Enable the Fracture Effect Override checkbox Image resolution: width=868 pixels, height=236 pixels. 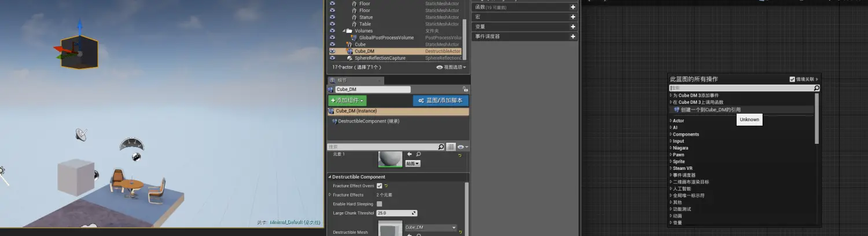point(380,186)
